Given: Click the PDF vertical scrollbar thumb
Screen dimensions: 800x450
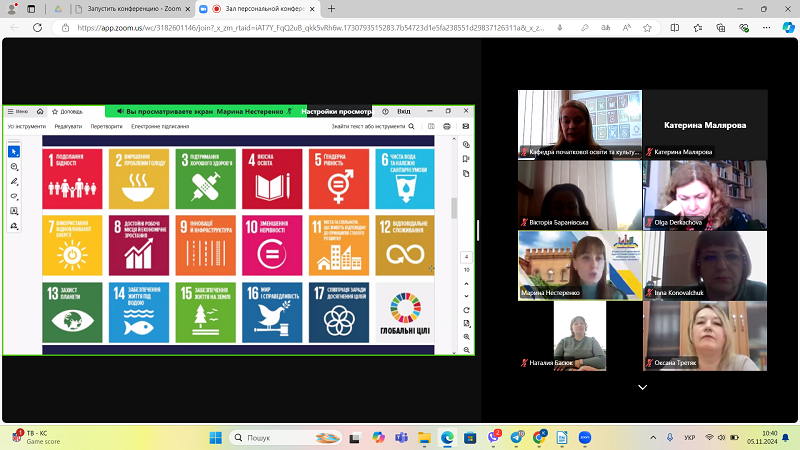Looking at the screenshot, I should tap(454, 208).
